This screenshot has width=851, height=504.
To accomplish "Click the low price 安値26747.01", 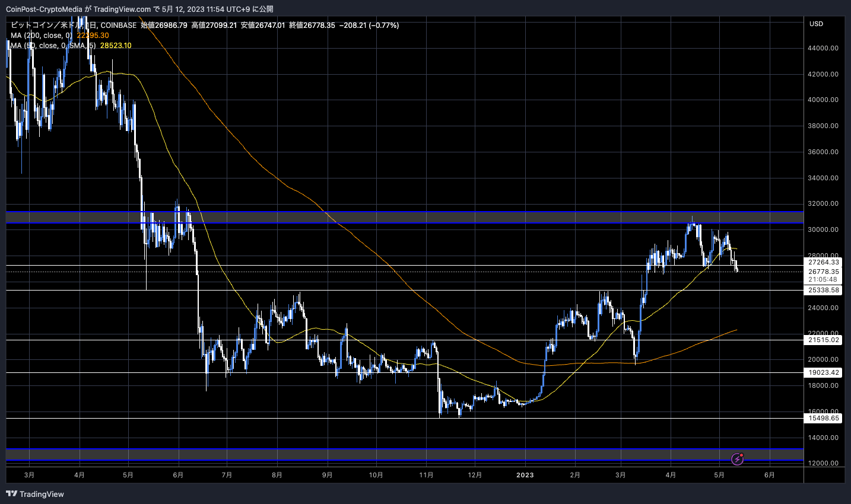I will point(263,25).
